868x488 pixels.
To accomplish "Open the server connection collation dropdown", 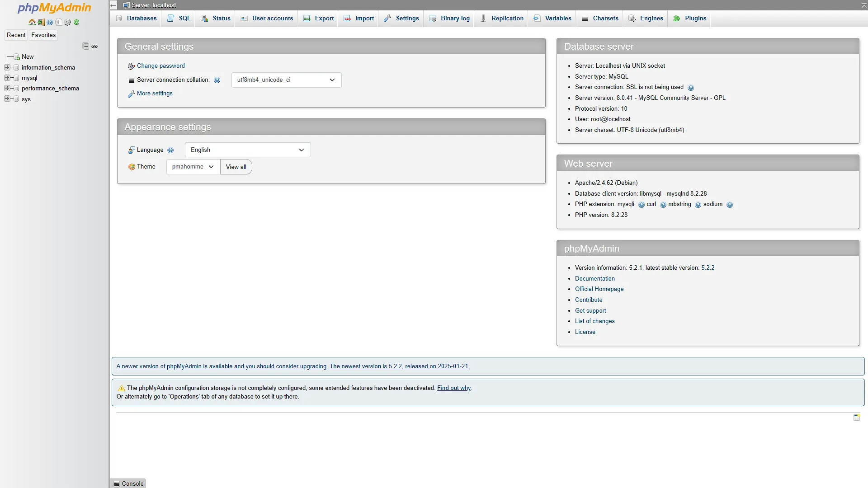I will [x=286, y=80].
